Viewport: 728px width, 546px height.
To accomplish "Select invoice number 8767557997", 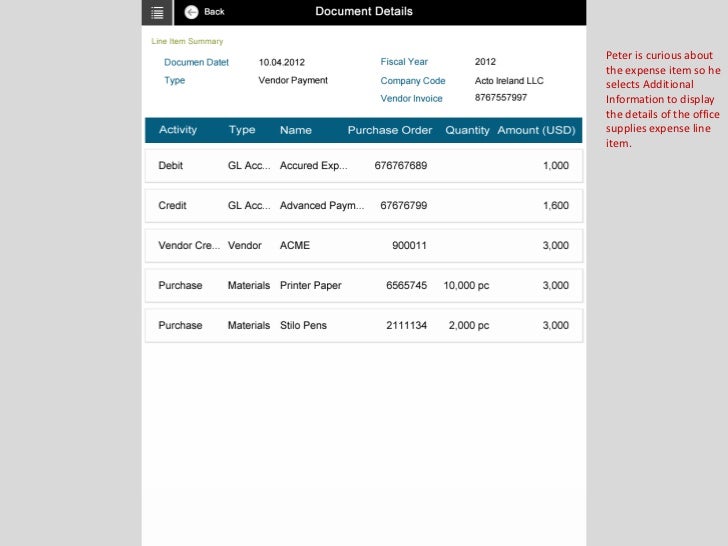I will coord(500,98).
